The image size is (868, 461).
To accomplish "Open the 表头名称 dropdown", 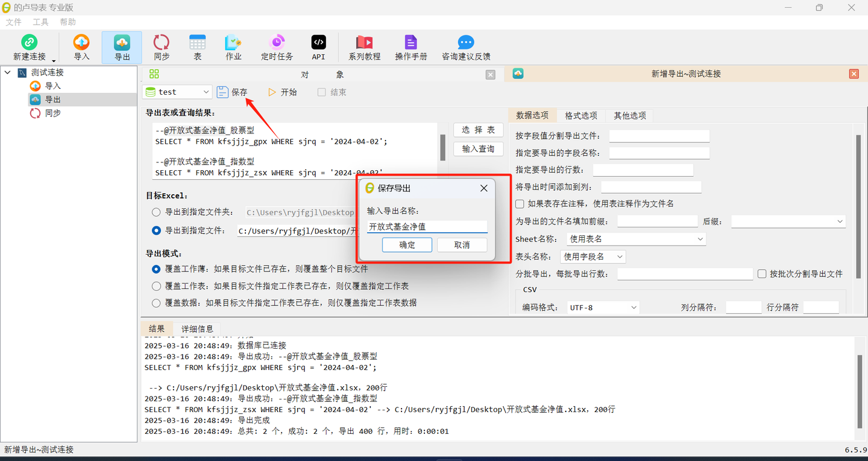I will pos(593,256).
